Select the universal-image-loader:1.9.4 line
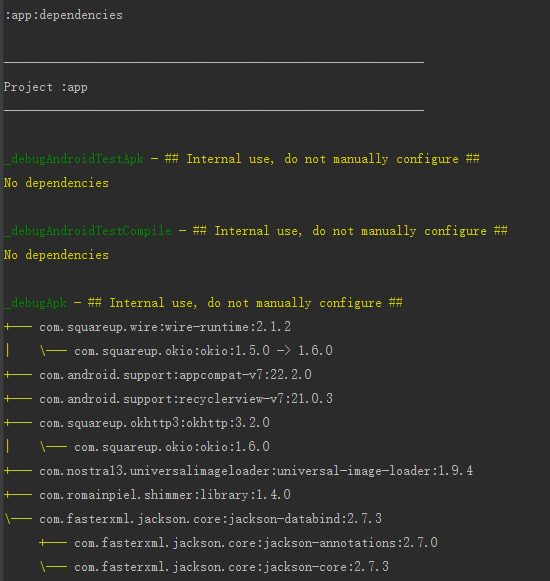The width and height of the screenshot is (550, 581). click(x=256, y=471)
